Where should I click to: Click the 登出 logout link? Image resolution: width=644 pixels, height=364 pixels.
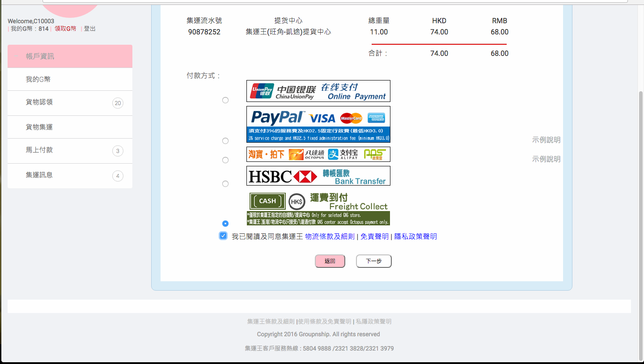coord(90,29)
